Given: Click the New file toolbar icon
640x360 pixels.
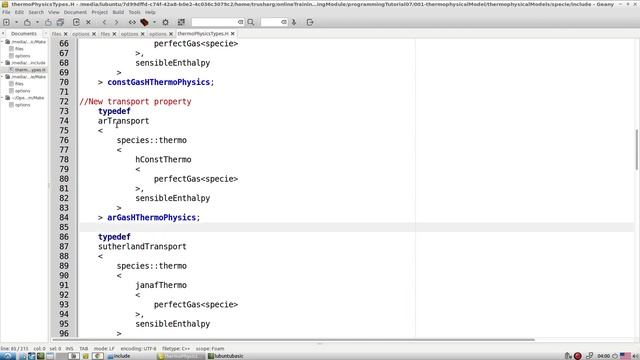Looking at the screenshot, I should pyautogui.click(x=7, y=22).
